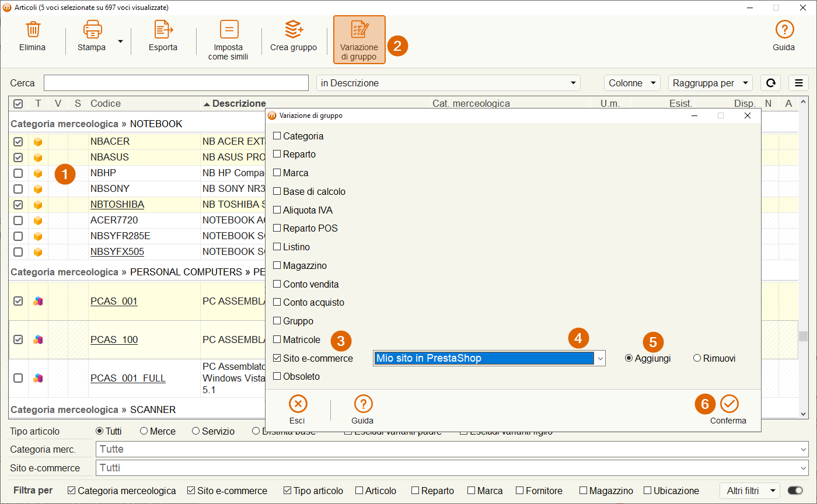The height and width of the screenshot is (504, 817).
Task: Open the hamburger menu icon
Action: (x=798, y=83)
